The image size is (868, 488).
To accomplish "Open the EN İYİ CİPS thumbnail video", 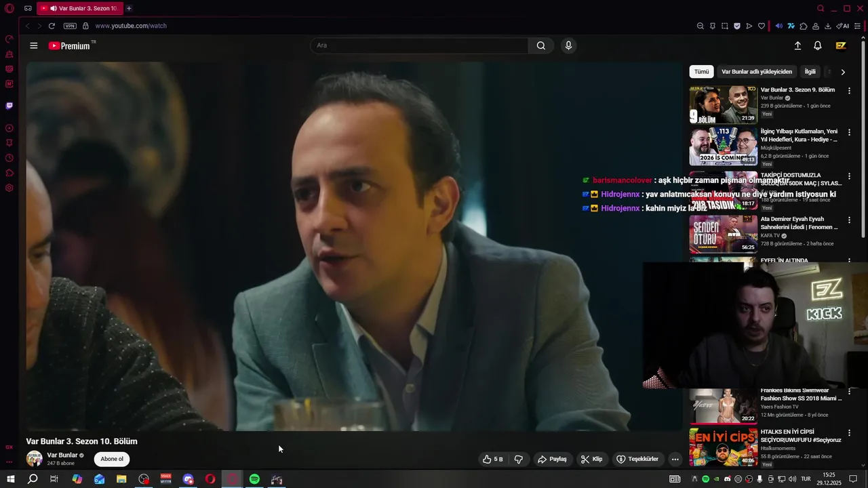I will pyautogui.click(x=724, y=447).
